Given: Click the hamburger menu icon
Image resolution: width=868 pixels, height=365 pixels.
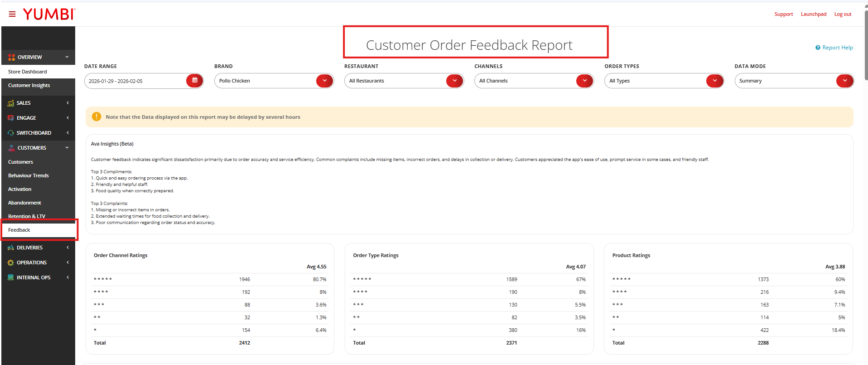Looking at the screenshot, I should click(12, 14).
